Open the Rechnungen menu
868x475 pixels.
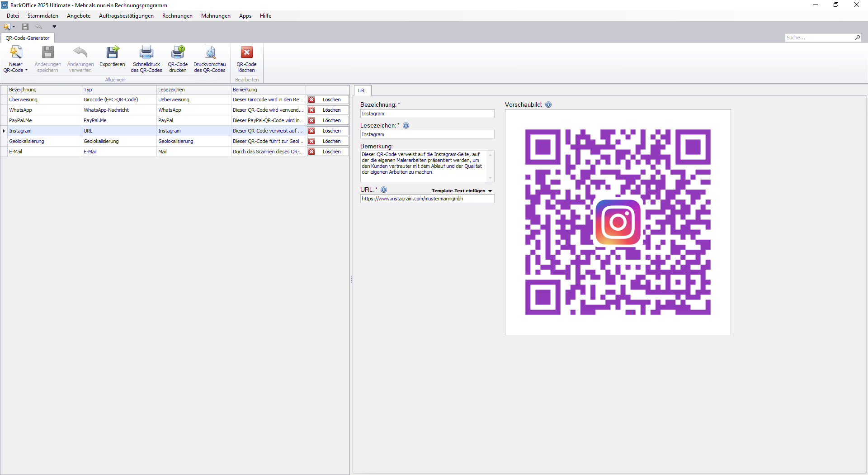click(177, 16)
